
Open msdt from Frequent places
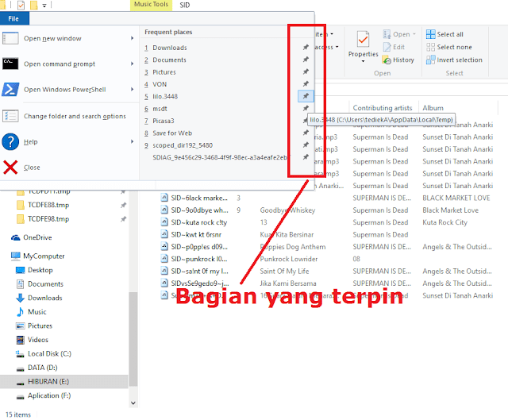[x=160, y=109]
